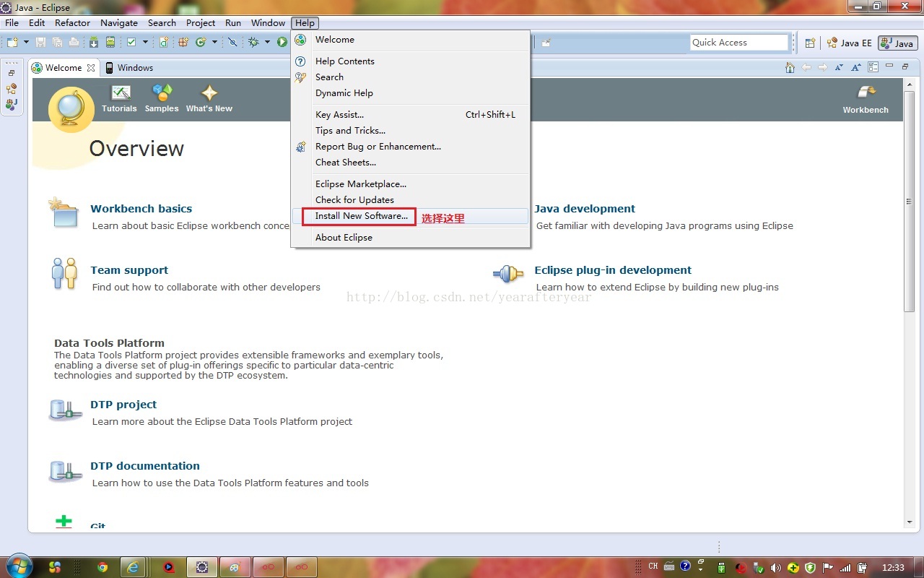The image size is (924, 578).
Task: Switch to the Java EE perspective
Action: coord(849,43)
